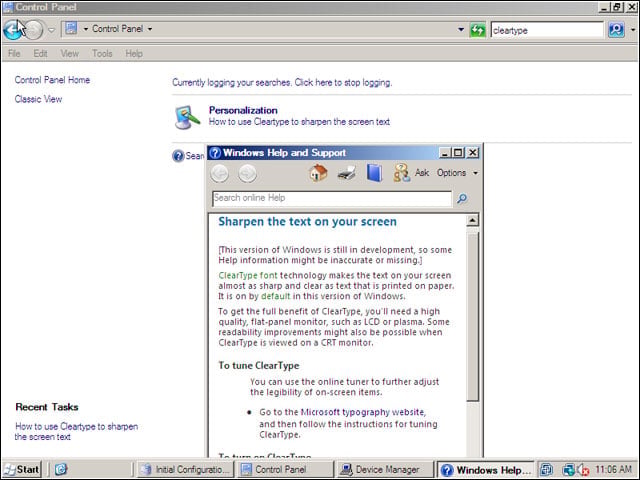This screenshot has width=640, height=480.
Task: Click the 11:06 AM clock
Action: coord(614,469)
